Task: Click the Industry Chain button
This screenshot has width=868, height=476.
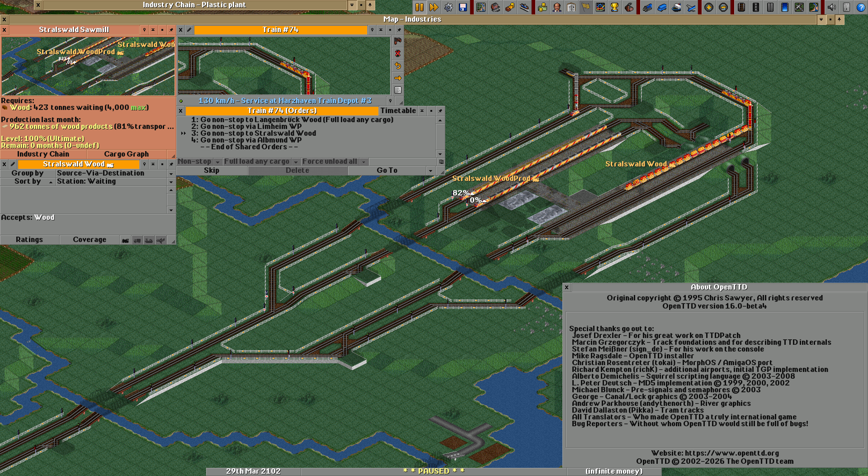Action: tap(43, 154)
